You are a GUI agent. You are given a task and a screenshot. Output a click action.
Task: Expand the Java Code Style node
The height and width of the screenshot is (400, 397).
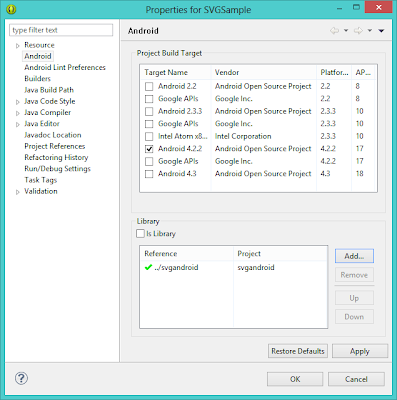click(x=18, y=102)
